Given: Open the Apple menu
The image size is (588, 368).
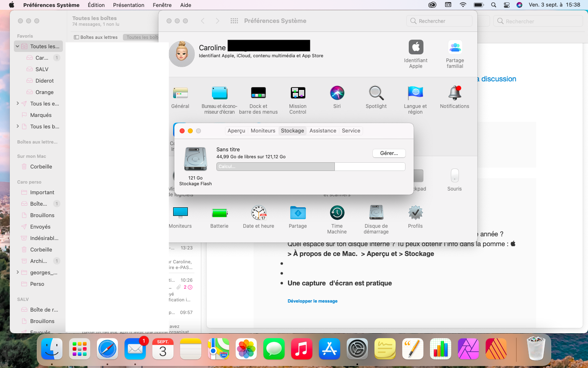Looking at the screenshot, I should coord(11,5).
